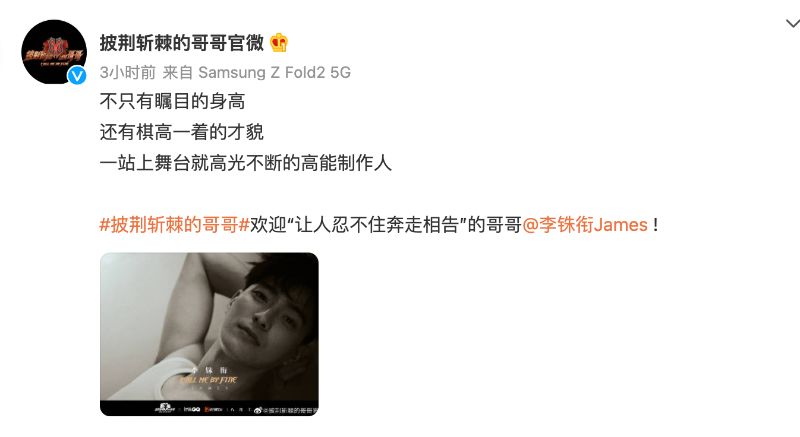Click the imgo logo in poster footer
The image size is (800, 437).
click(192, 409)
